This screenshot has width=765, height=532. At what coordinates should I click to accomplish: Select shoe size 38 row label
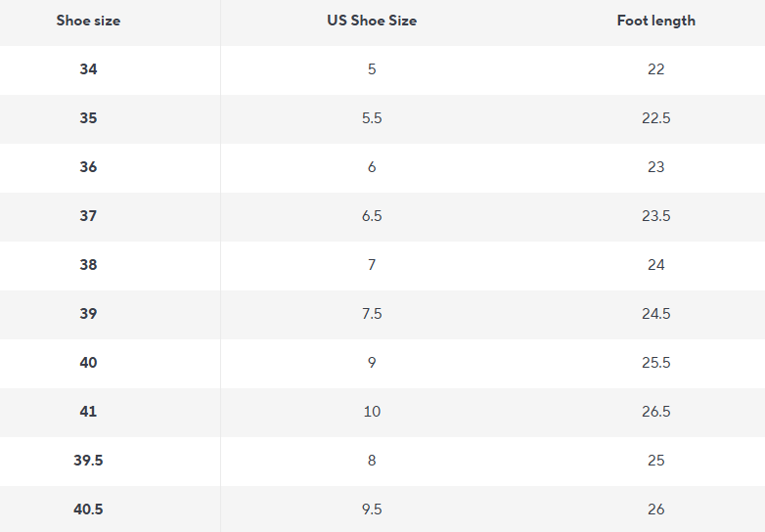click(88, 265)
